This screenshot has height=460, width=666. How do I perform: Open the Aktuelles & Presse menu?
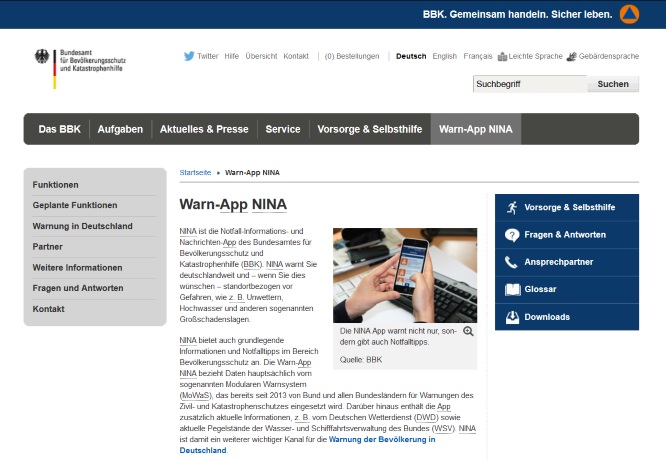(204, 129)
